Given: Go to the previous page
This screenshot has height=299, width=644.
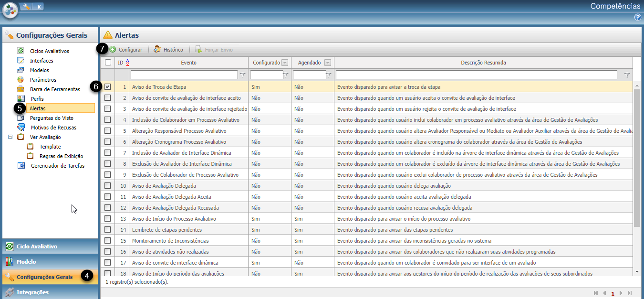Looking at the screenshot, I should [604, 293].
